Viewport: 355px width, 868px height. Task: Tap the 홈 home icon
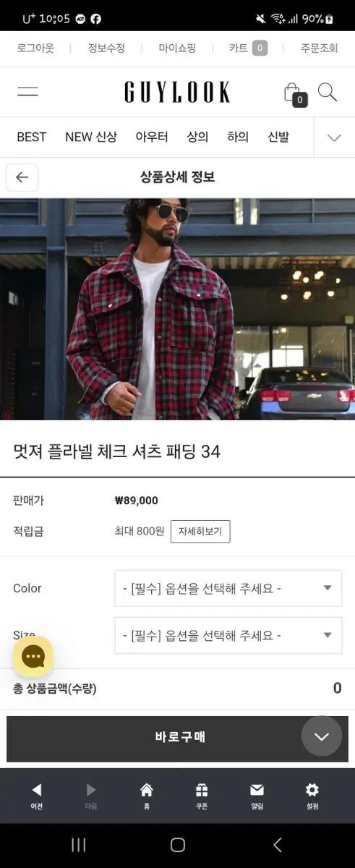click(x=146, y=796)
